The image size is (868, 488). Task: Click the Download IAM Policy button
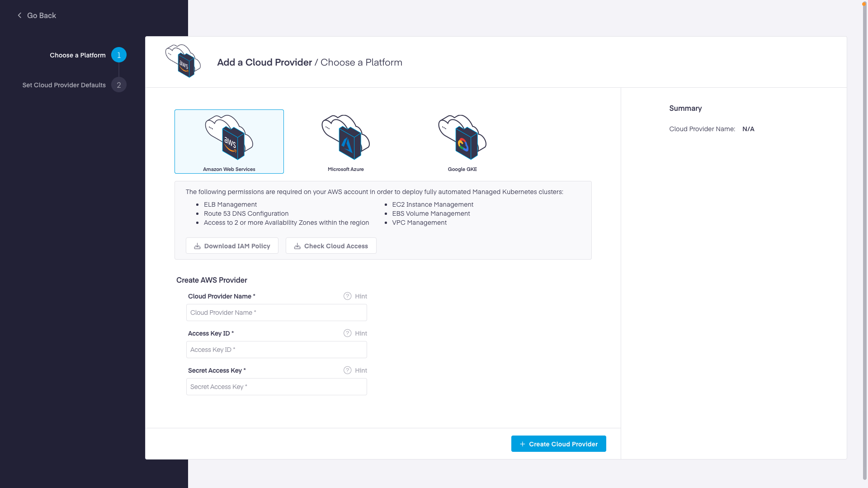pos(232,246)
